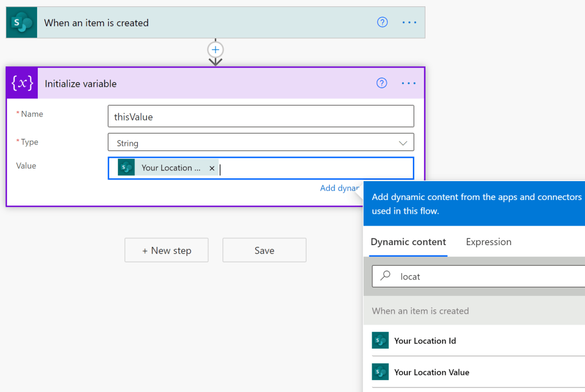
Task: Open the Initialize variable ellipsis menu
Action: point(409,83)
